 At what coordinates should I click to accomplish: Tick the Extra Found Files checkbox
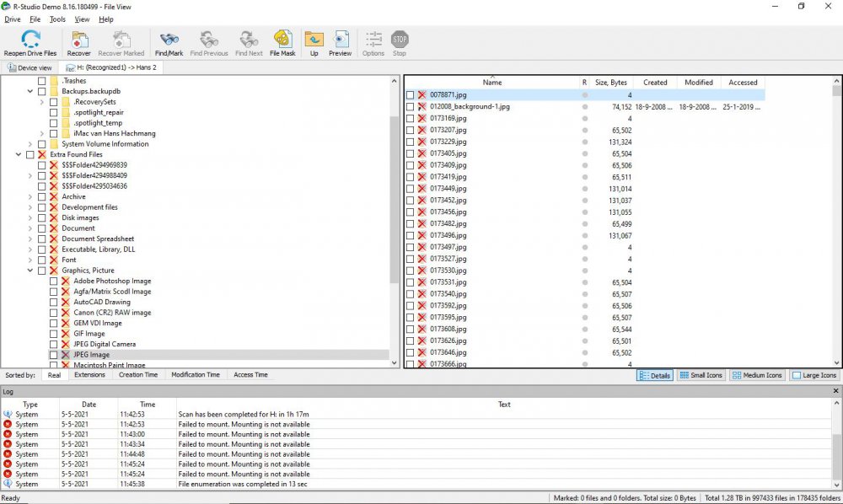[x=30, y=155]
